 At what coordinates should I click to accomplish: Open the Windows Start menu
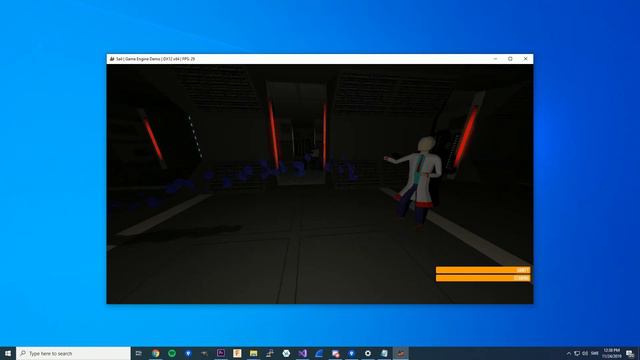point(8,353)
